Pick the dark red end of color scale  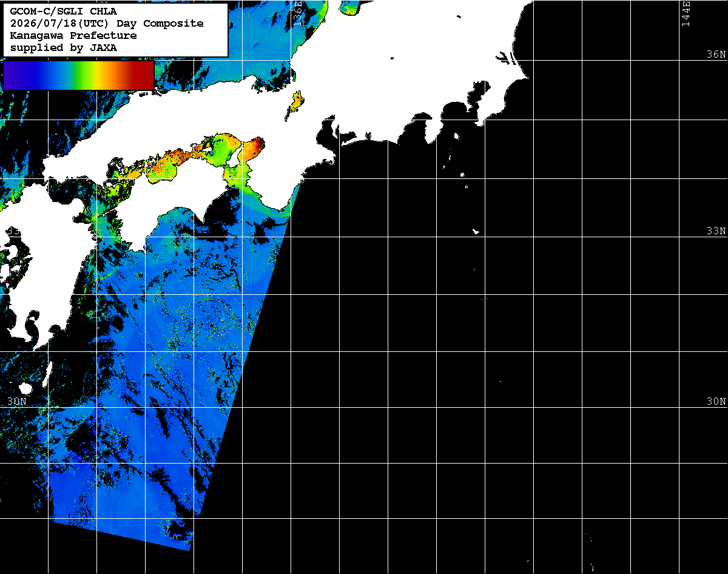click(144, 75)
